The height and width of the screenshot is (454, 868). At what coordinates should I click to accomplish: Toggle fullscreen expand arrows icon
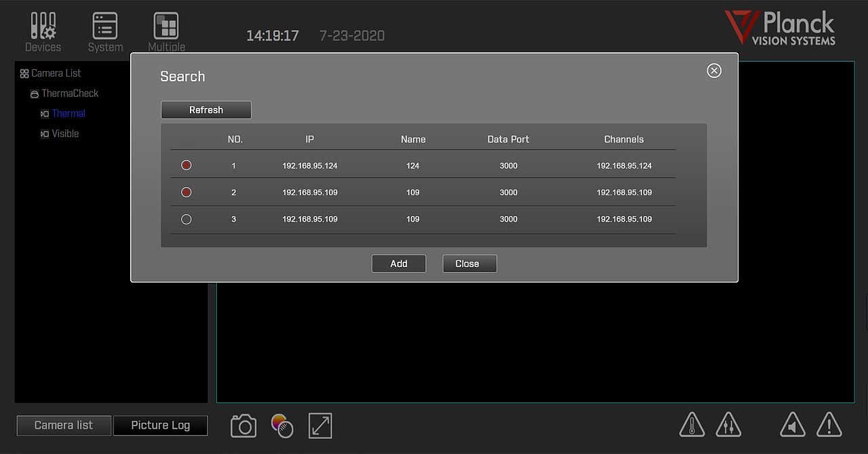[x=320, y=426]
